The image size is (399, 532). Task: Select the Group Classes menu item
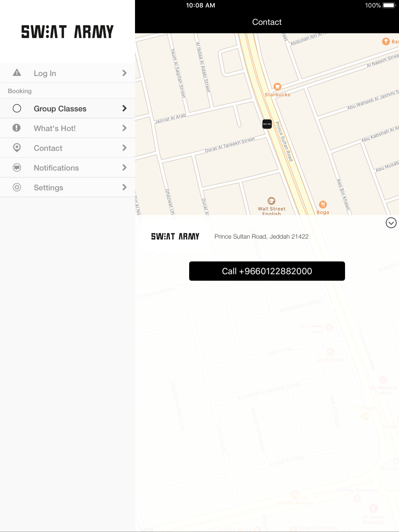coord(67,108)
